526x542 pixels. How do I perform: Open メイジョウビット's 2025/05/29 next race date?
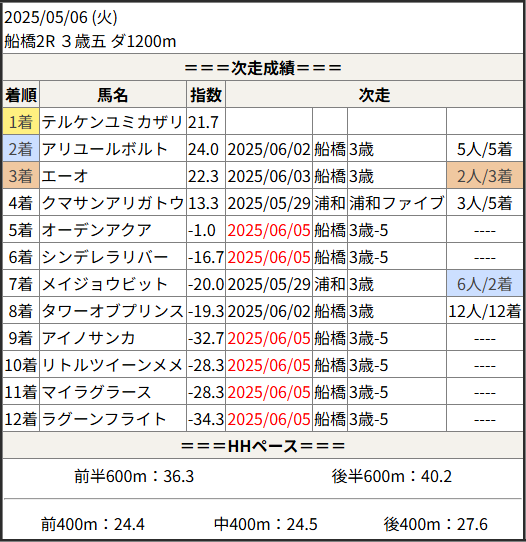click(269, 284)
